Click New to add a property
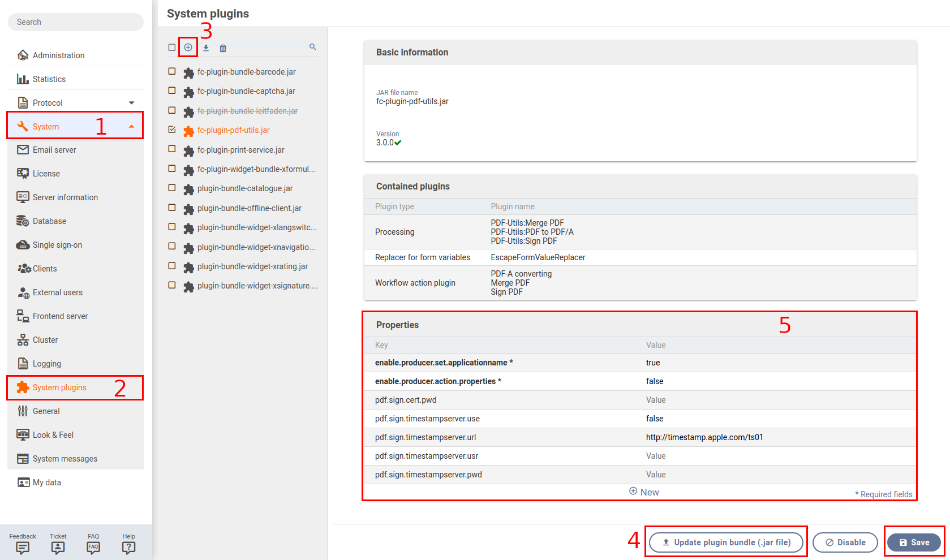The height and width of the screenshot is (560, 950). (644, 492)
